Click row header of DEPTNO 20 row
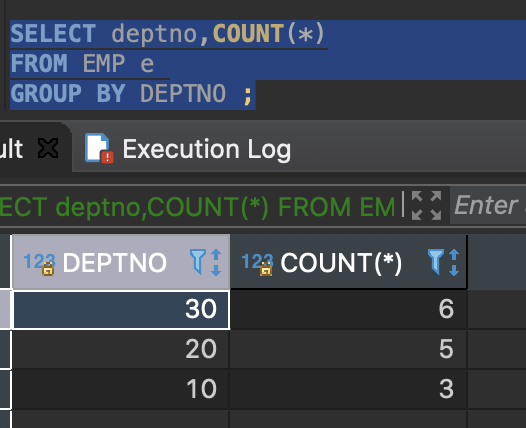The image size is (526, 428). (5, 349)
